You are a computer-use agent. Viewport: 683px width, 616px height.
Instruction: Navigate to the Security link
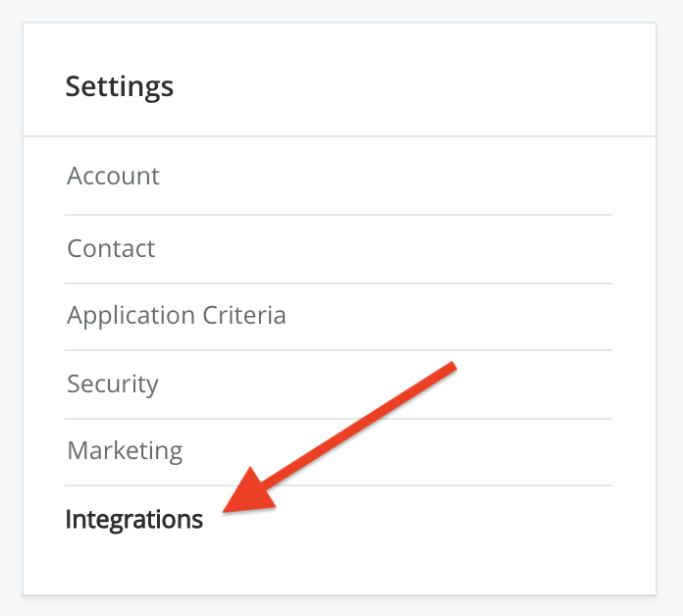[x=113, y=384]
